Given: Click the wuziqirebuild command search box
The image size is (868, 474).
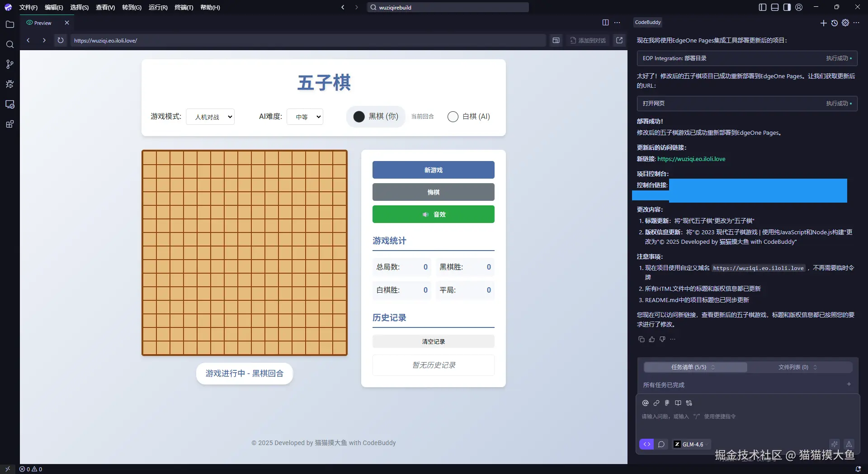Looking at the screenshot, I should (448, 7).
